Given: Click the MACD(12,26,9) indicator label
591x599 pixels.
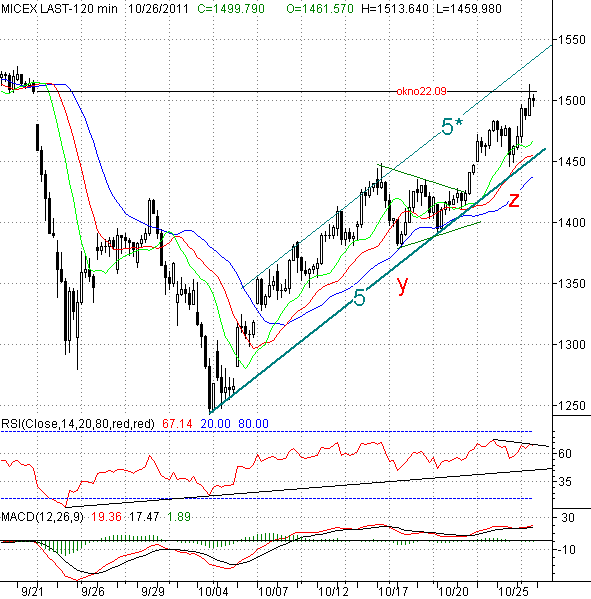Looking at the screenshot, I should [42, 517].
